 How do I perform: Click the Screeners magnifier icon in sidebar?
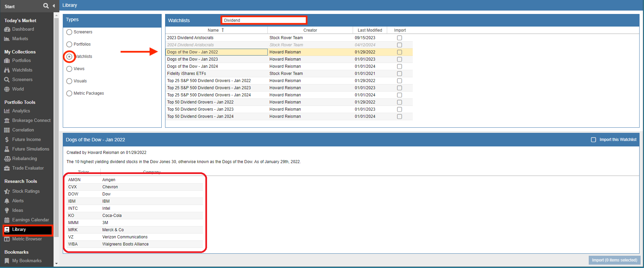(7, 80)
